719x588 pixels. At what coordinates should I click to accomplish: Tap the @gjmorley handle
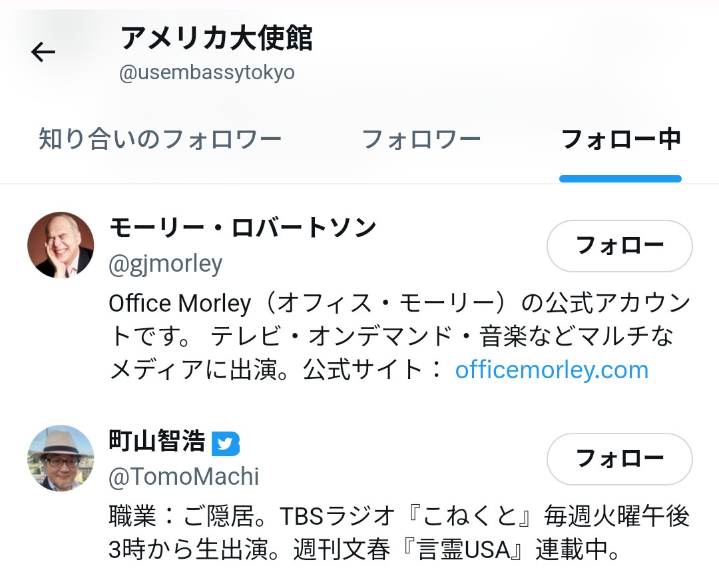[x=166, y=264]
